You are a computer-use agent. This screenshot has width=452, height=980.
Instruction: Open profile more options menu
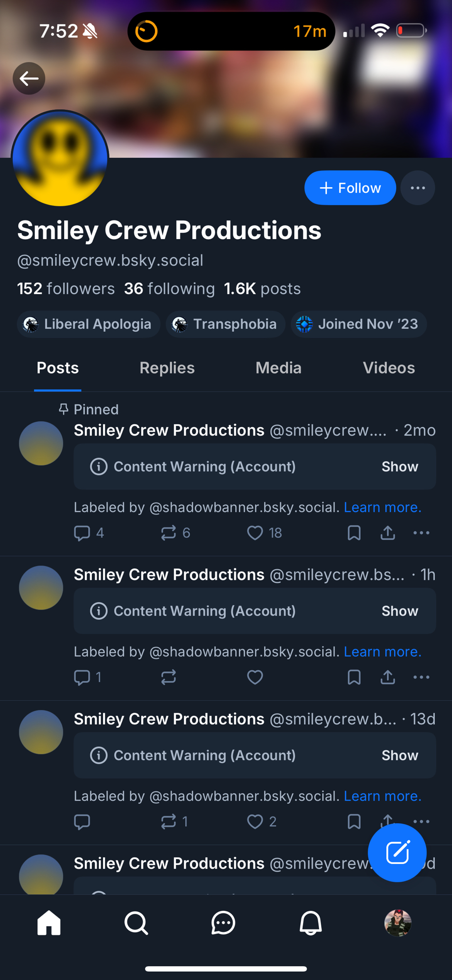click(x=418, y=188)
